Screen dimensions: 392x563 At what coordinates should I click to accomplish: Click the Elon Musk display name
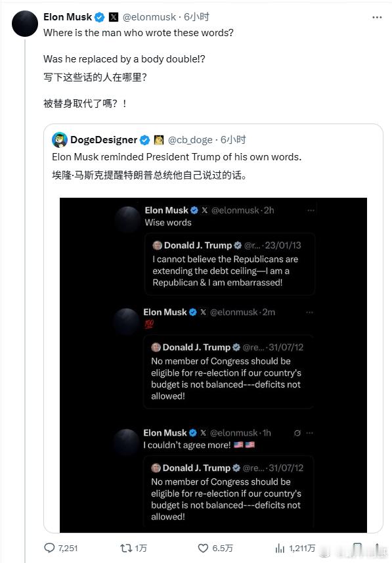point(68,17)
